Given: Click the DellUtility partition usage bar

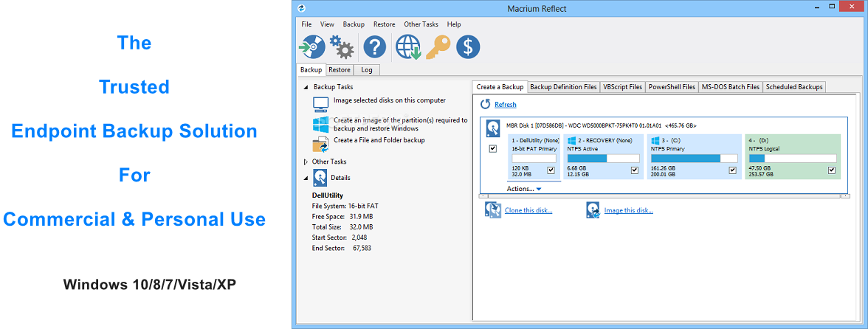Looking at the screenshot, I should 534,159.
